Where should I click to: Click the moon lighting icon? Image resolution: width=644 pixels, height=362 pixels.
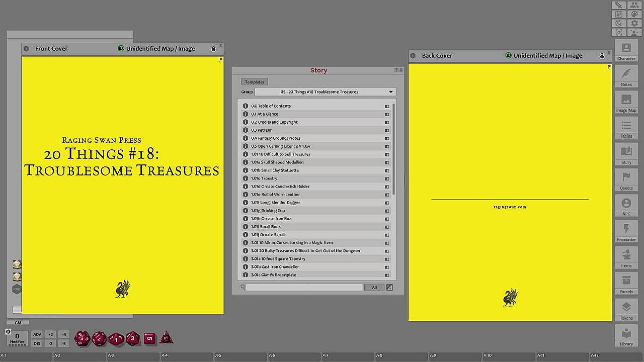[x=619, y=23]
